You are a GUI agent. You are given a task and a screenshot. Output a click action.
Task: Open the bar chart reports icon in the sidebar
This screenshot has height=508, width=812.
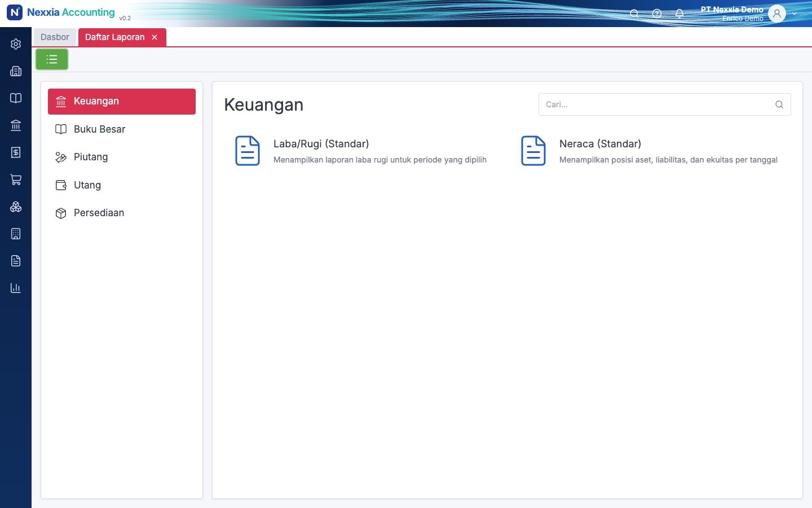[x=16, y=288]
